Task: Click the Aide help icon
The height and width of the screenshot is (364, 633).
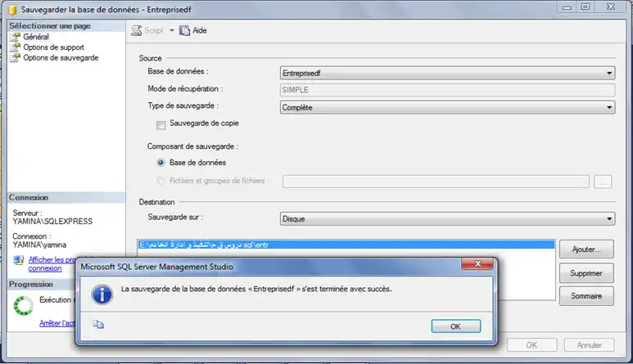Action: (184, 30)
